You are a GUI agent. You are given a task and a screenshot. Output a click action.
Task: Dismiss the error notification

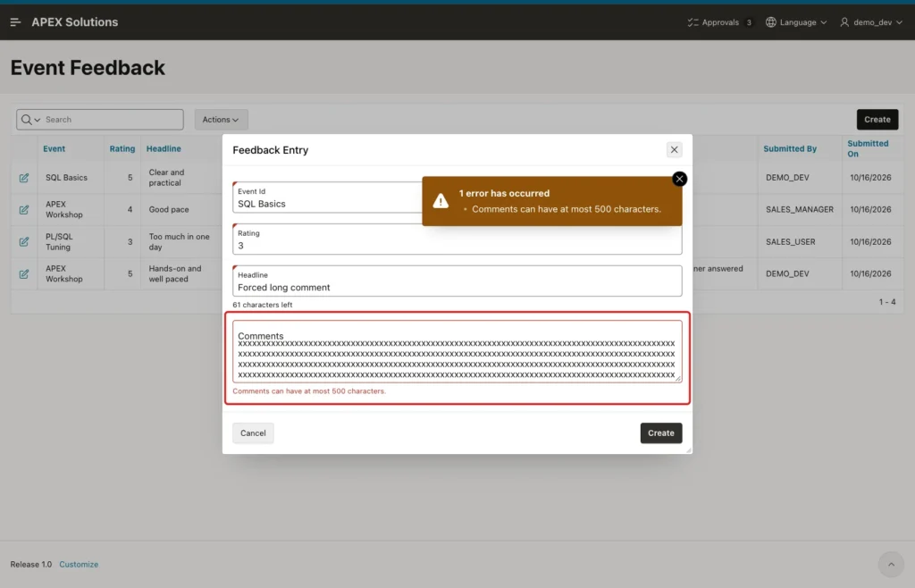(x=679, y=179)
